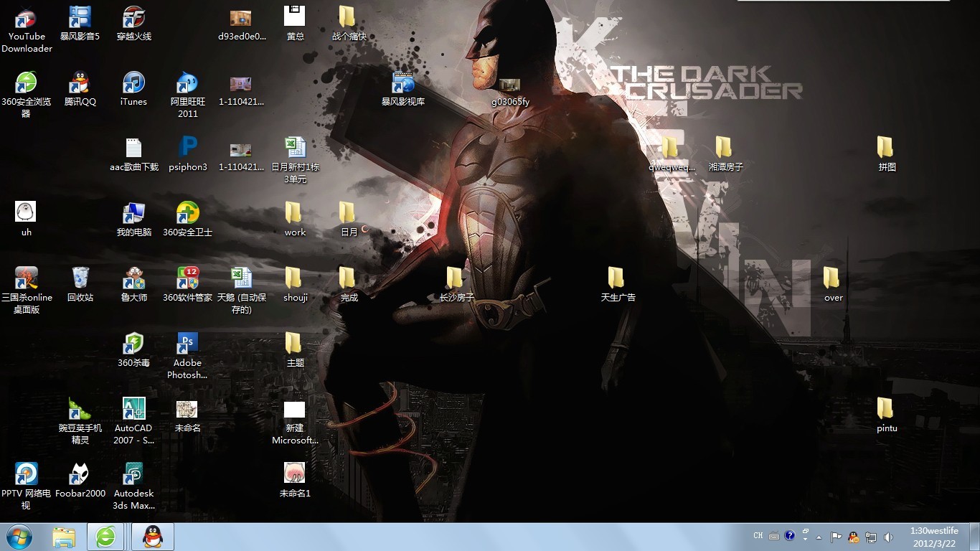Select the aac歌曲下载 text file

pos(134,154)
